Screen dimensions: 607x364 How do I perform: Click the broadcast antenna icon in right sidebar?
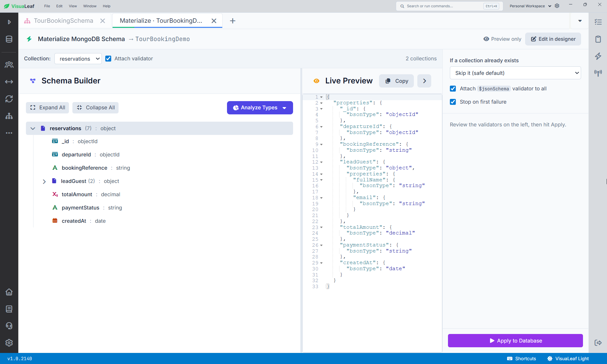point(598,73)
